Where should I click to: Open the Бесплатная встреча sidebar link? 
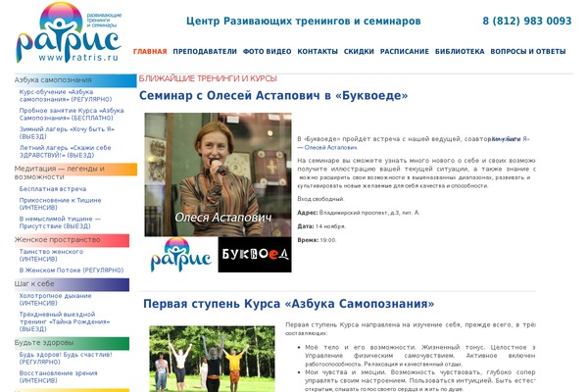(53, 189)
